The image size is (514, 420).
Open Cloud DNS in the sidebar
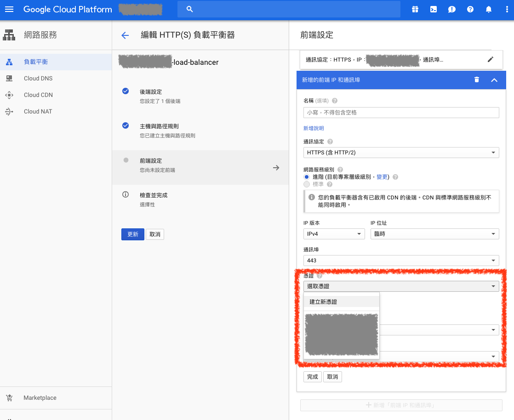pyautogui.click(x=38, y=79)
